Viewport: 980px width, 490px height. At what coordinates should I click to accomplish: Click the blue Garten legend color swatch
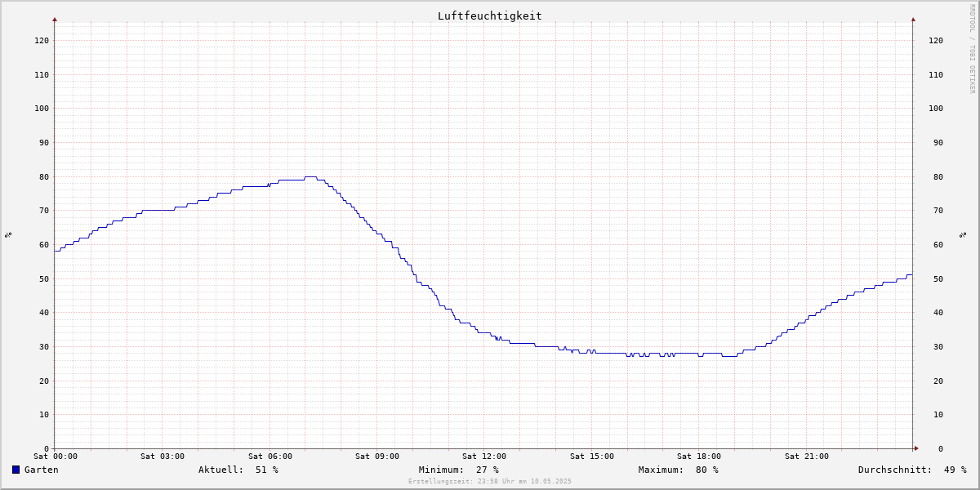(x=16, y=470)
